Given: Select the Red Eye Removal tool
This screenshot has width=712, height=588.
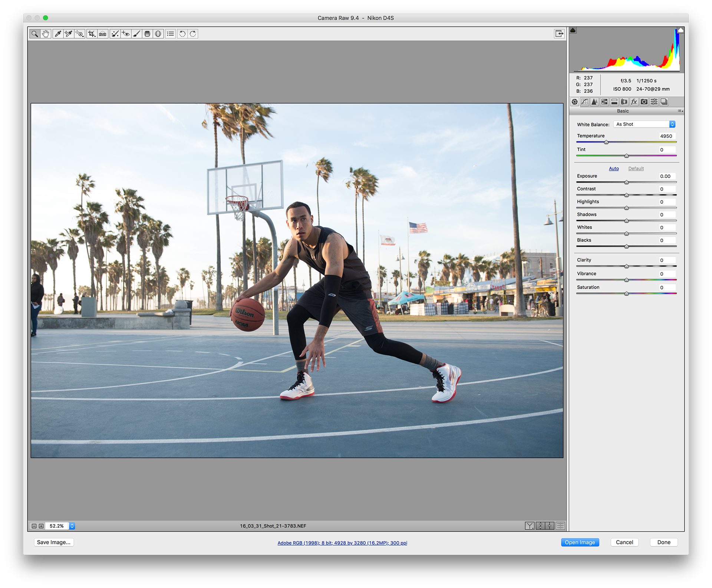Looking at the screenshot, I should tap(126, 34).
